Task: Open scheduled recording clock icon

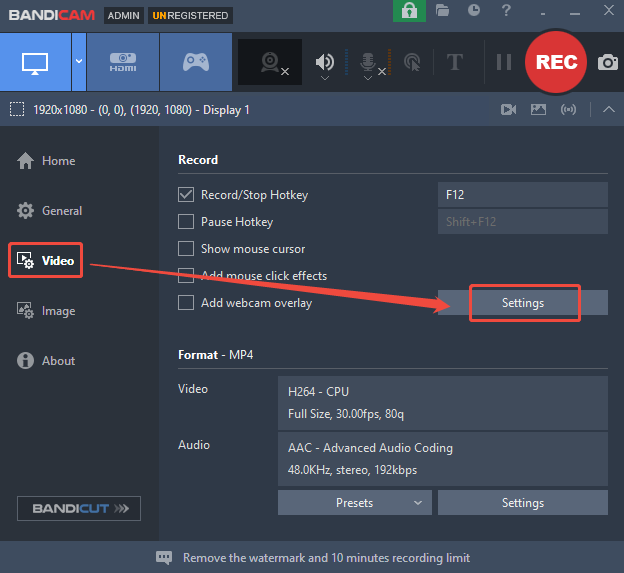Action: pyautogui.click(x=474, y=10)
